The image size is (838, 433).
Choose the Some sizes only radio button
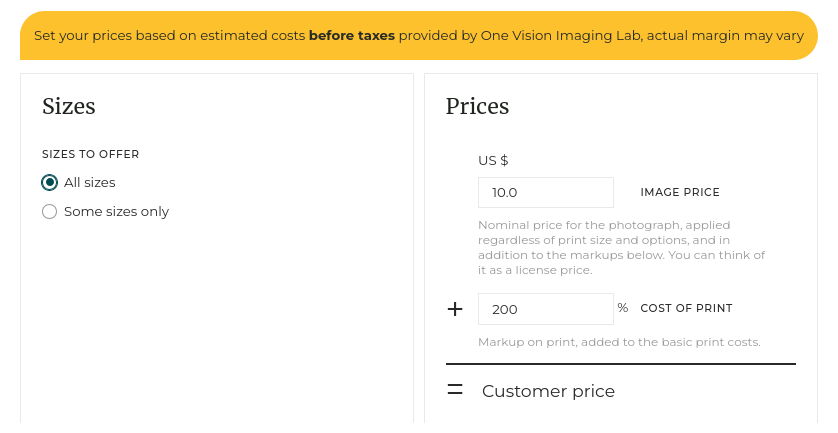[x=49, y=212]
